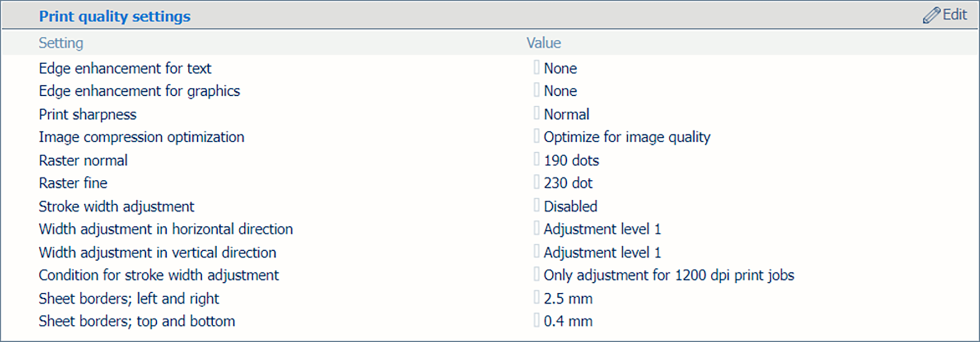Click the Edit label text
The height and width of the screenshot is (342, 980).
tap(955, 15)
